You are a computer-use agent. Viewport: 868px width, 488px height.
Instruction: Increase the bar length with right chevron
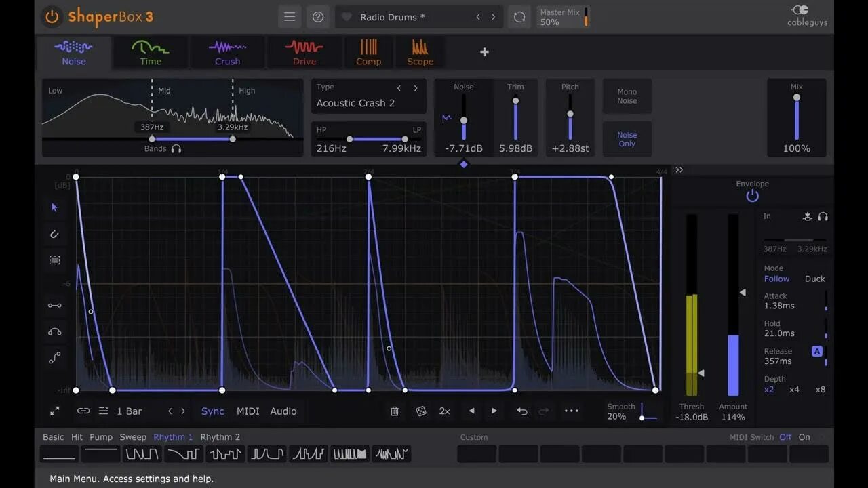pyautogui.click(x=182, y=411)
